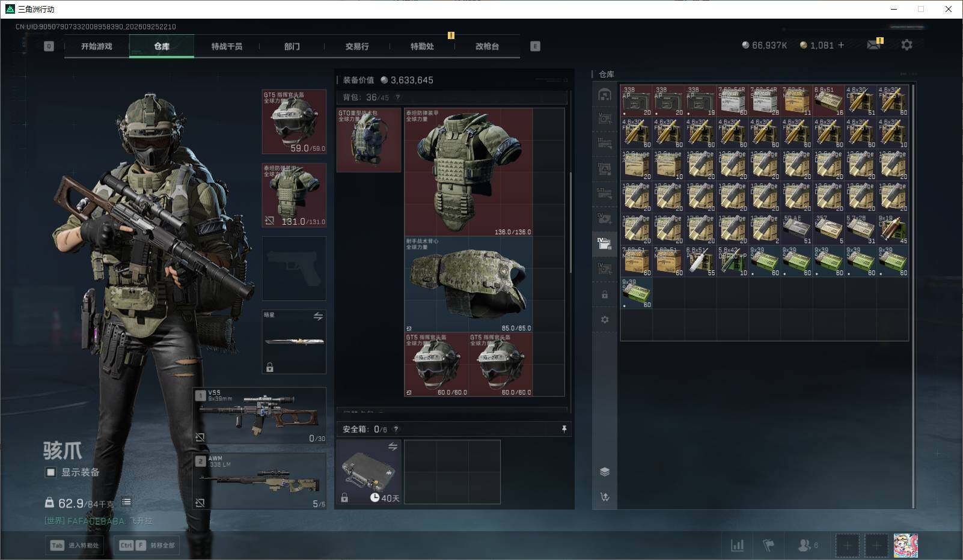Open the settings gear in the top bar
The image size is (963, 560).
tap(906, 45)
